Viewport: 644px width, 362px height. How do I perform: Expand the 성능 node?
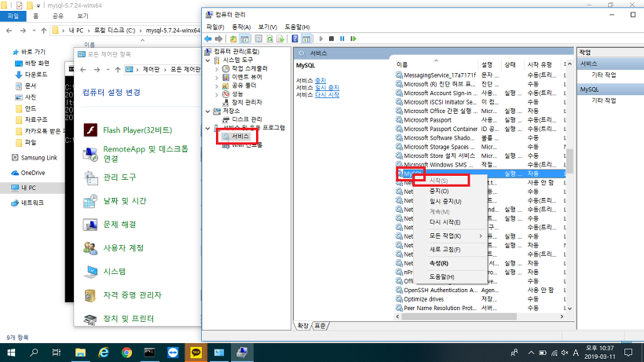point(217,94)
